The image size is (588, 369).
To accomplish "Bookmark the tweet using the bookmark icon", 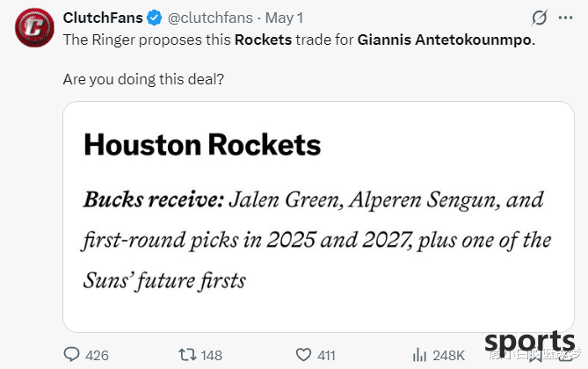I will [x=535, y=354].
